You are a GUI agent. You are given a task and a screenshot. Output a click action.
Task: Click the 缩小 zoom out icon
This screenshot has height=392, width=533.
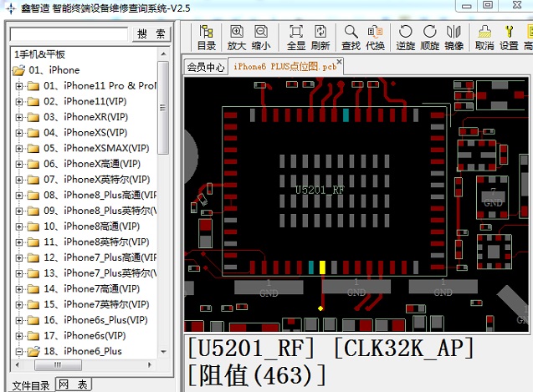(261, 38)
